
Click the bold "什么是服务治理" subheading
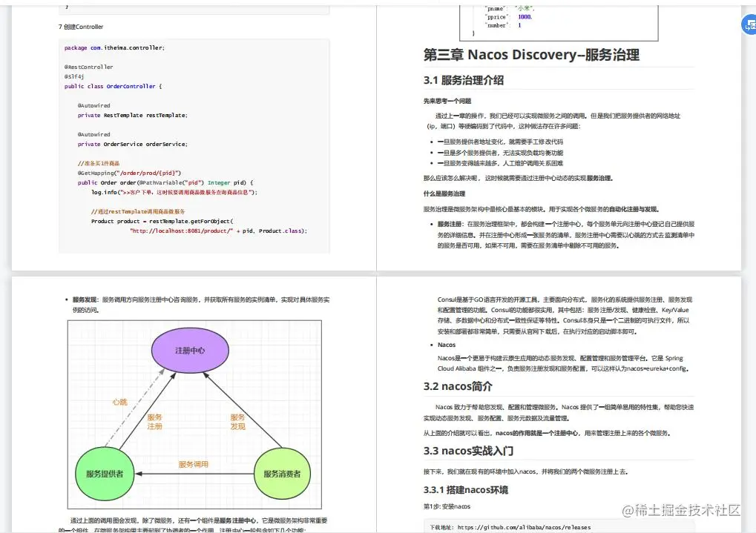(x=444, y=193)
